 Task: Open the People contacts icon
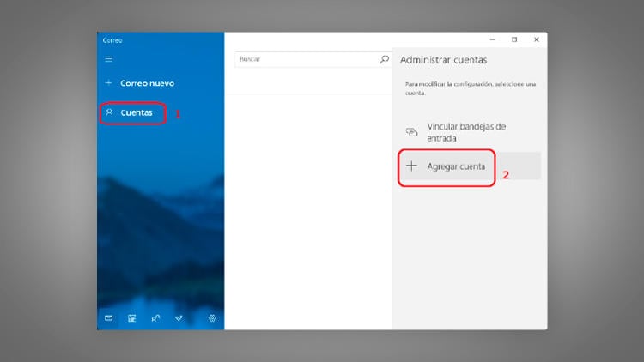click(155, 318)
